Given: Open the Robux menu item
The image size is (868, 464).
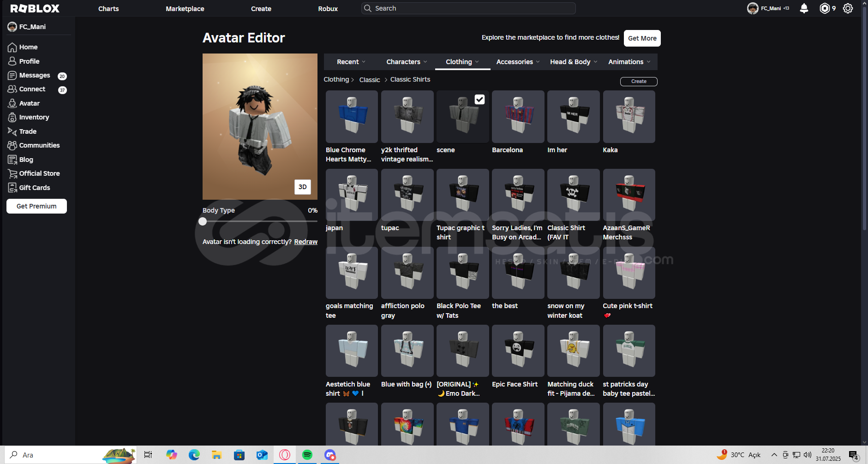Looking at the screenshot, I should click(x=328, y=9).
